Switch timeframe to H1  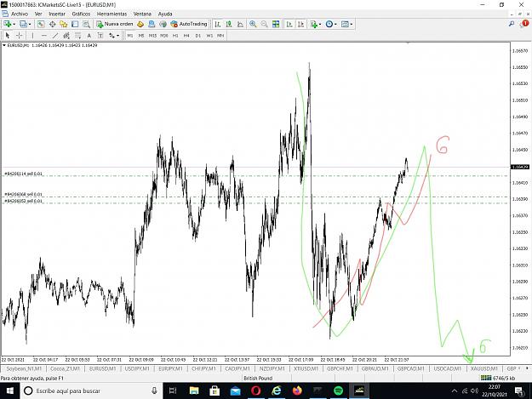pyautogui.click(x=175, y=36)
